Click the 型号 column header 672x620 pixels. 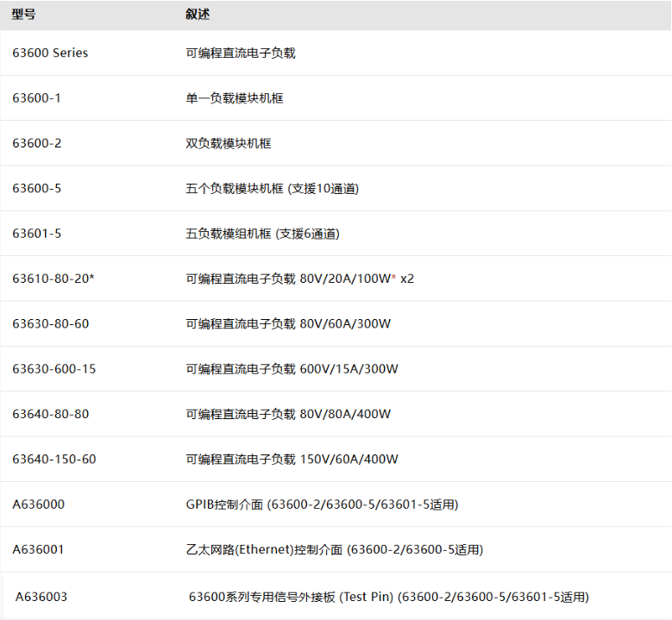pos(23,15)
